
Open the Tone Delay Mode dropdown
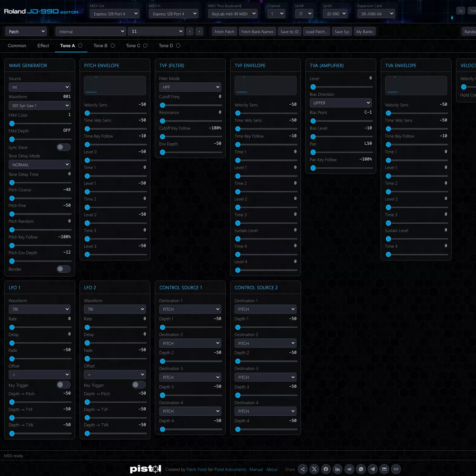(40, 165)
